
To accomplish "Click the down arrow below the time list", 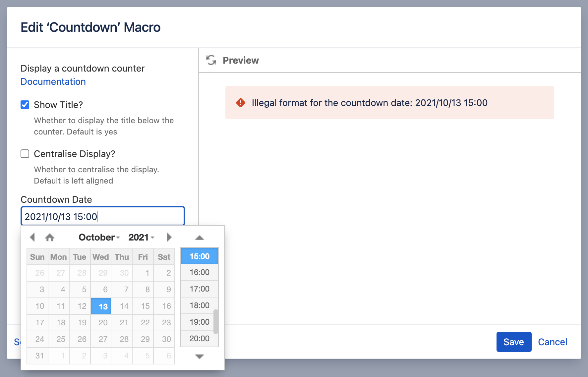I will coord(199,356).
